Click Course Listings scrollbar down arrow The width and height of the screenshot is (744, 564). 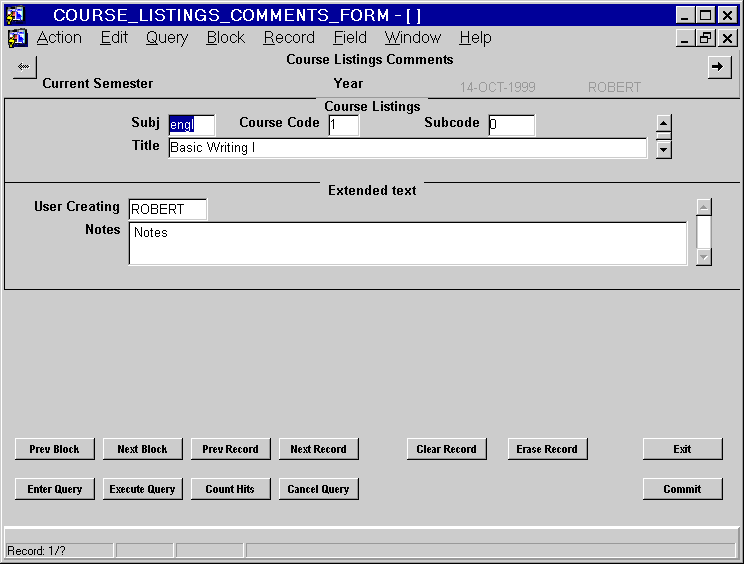pyautogui.click(x=663, y=150)
